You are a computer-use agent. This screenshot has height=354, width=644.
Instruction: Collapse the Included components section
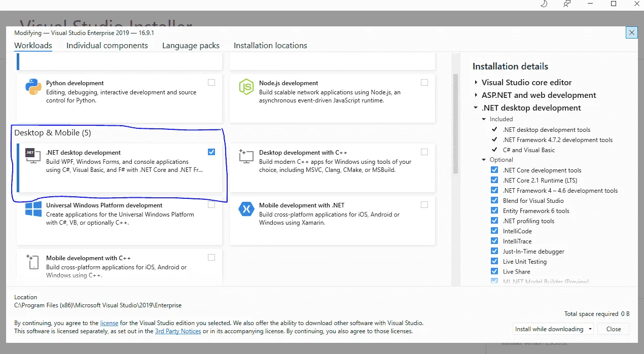[x=484, y=119]
